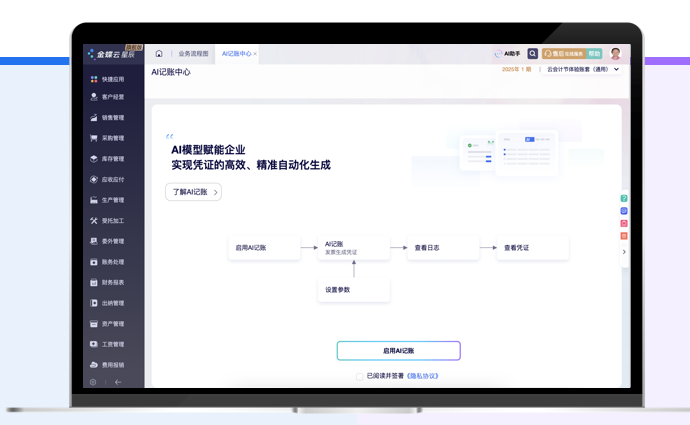Close the AI记账中心 tab
This screenshot has width=690, height=425.
pyautogui.click(x=256, y=54)
